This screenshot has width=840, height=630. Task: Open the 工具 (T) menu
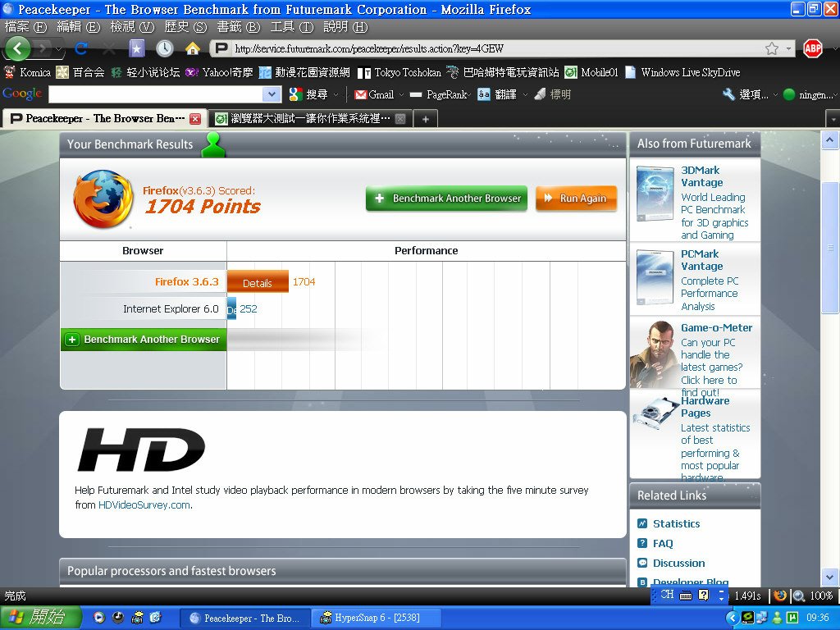[x=291, y=27]
